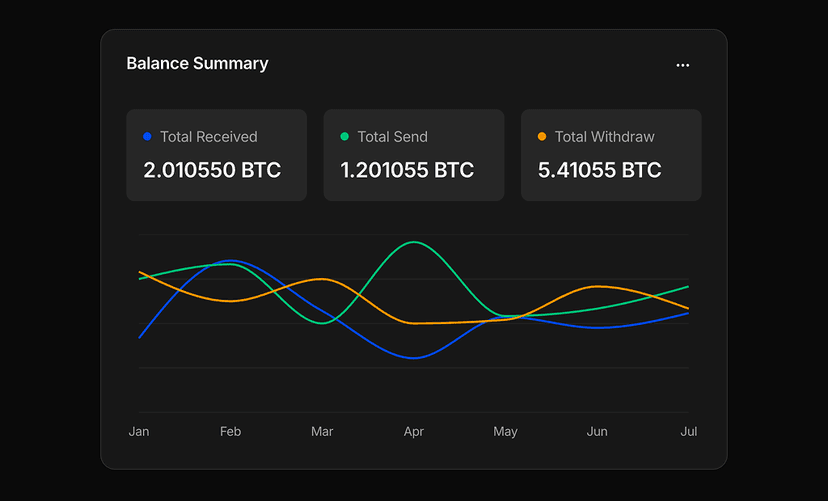This screenshot has width=828, height=501.
Task: Click the 5.41055 BTC amount
Action: tap(599, 170)
